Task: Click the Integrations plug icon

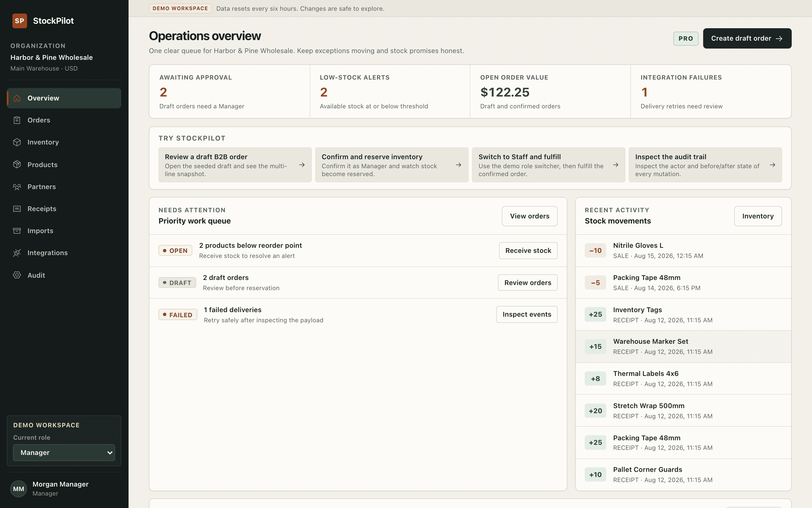Action: 17,253
